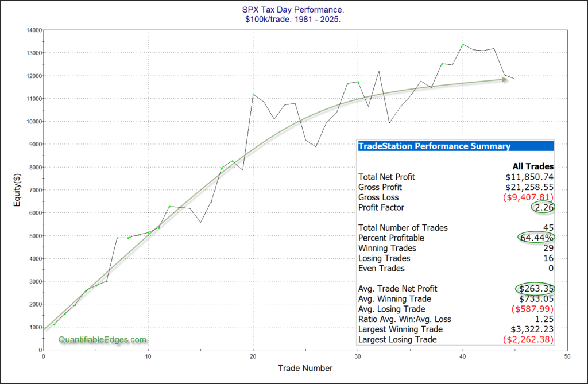588x384 pixels.
Task: Click the data point spike at trade 20
Action: (x=253, y=95)
